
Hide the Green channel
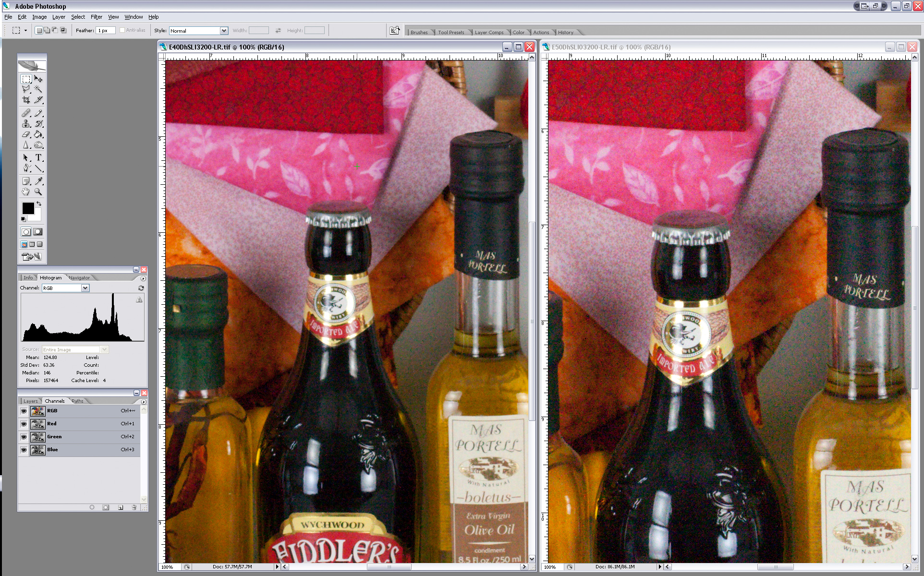[24, 437]
